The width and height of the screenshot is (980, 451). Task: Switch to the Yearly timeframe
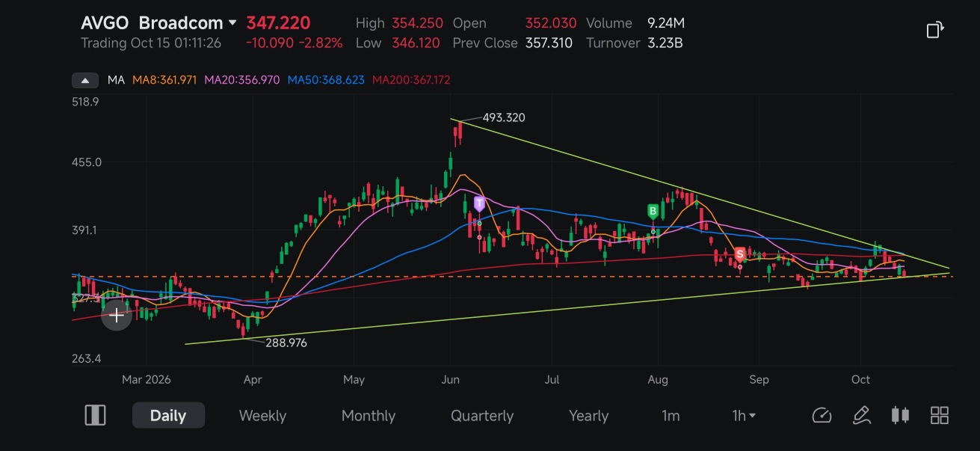coord(588,415)
